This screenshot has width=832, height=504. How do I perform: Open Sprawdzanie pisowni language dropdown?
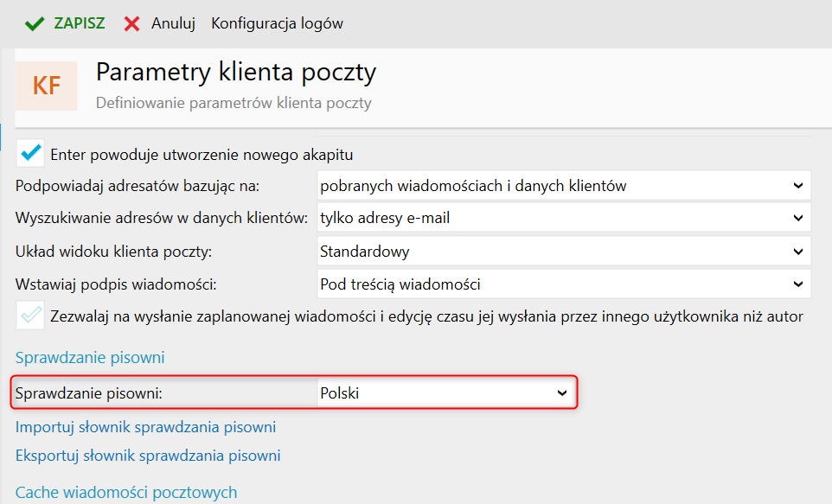(x=445, y=393)
